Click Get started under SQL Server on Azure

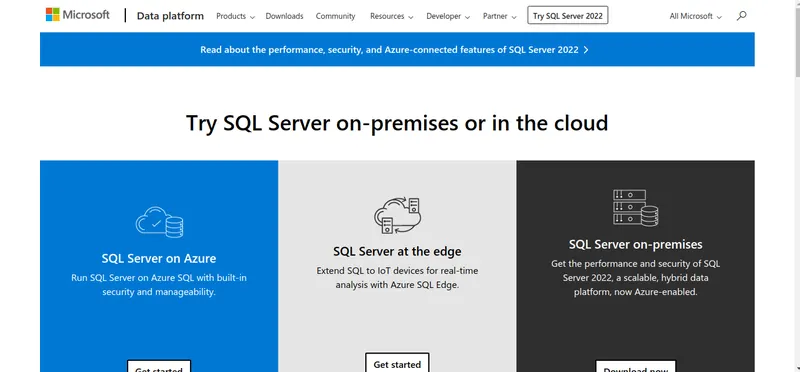[159, 366]
